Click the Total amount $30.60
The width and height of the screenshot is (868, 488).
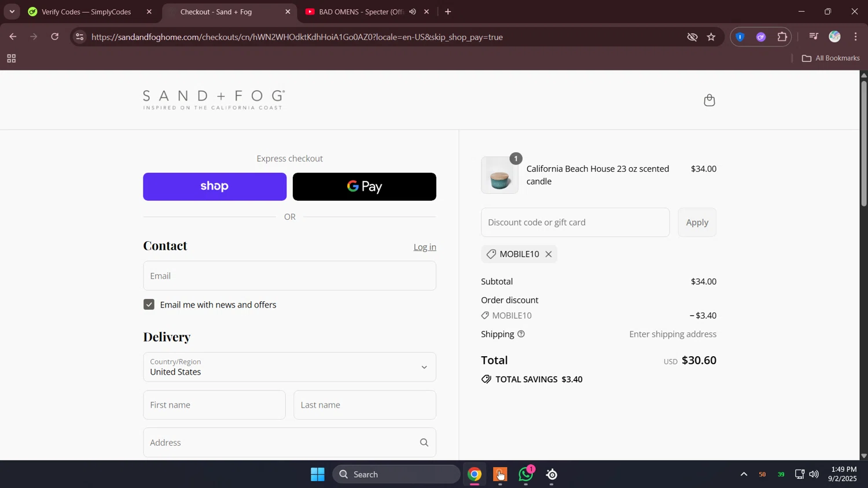tap(699, 360)
